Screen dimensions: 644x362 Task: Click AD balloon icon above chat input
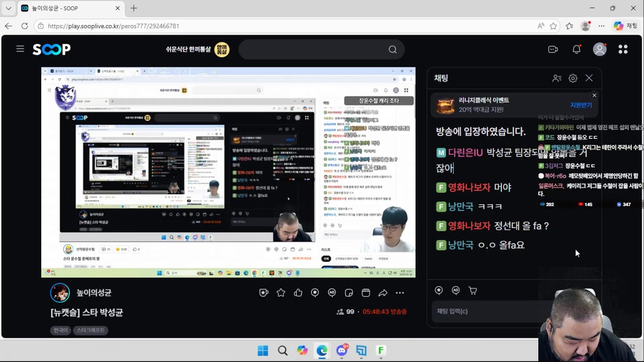tap(456, 291)
